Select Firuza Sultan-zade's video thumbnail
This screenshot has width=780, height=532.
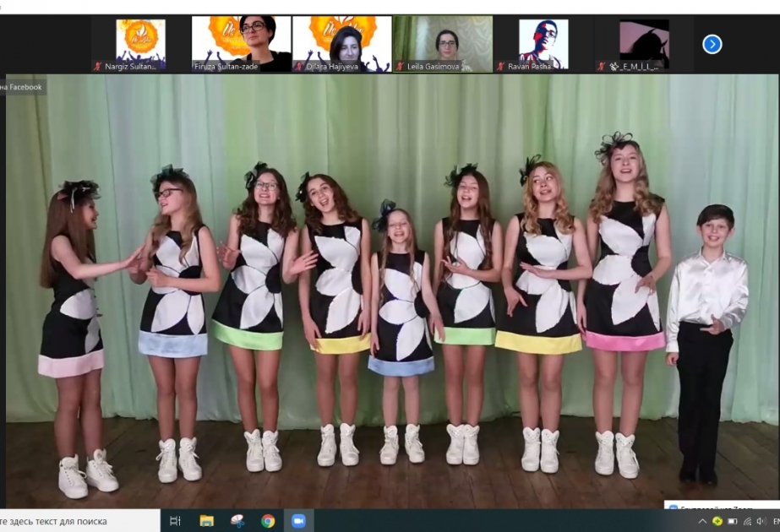(x=241, y=44)
